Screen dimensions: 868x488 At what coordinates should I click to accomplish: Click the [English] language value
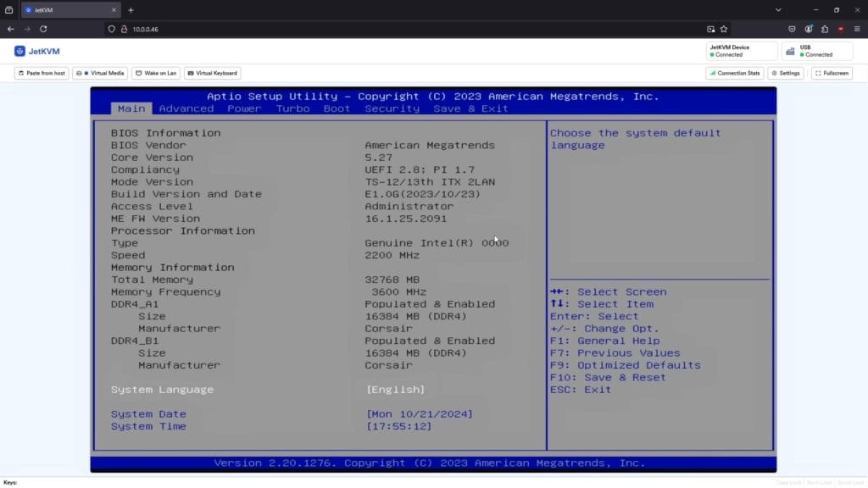point(395,390)
